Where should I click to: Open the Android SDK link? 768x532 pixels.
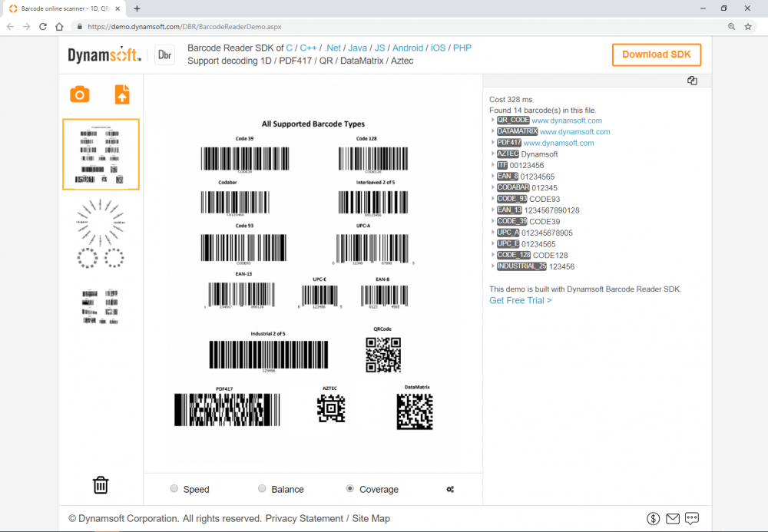pyautogui.click(x=408, y=48)
